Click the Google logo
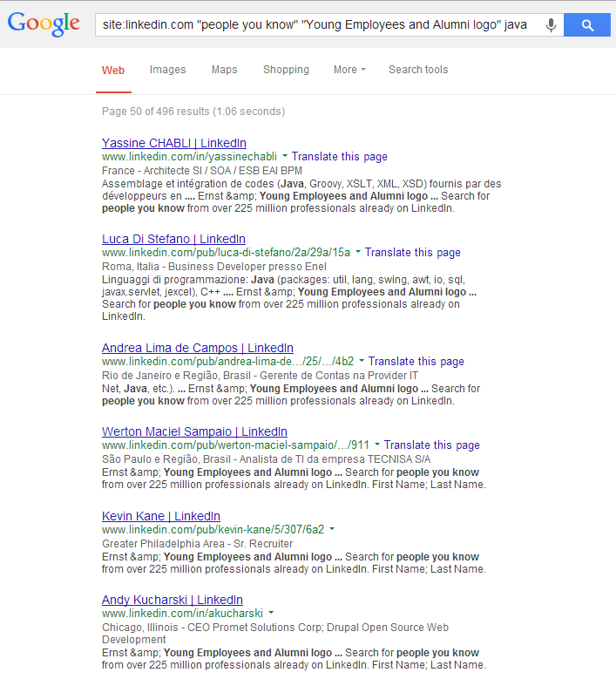 [44, 24]
